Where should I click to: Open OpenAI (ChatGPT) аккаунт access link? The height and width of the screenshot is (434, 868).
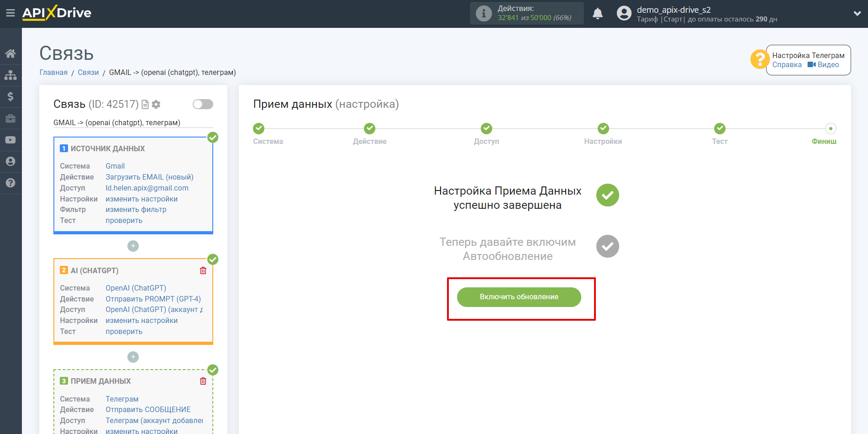(154, 309)
